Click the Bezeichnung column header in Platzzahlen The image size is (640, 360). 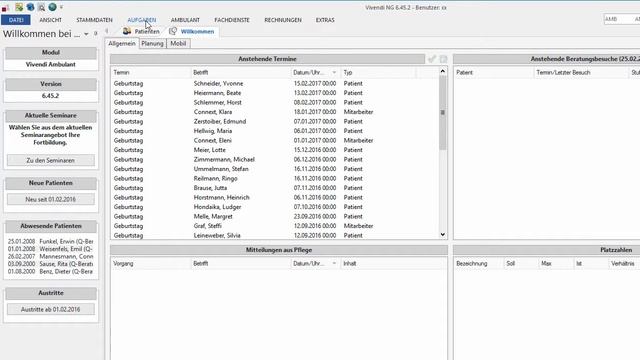point(478,264)
